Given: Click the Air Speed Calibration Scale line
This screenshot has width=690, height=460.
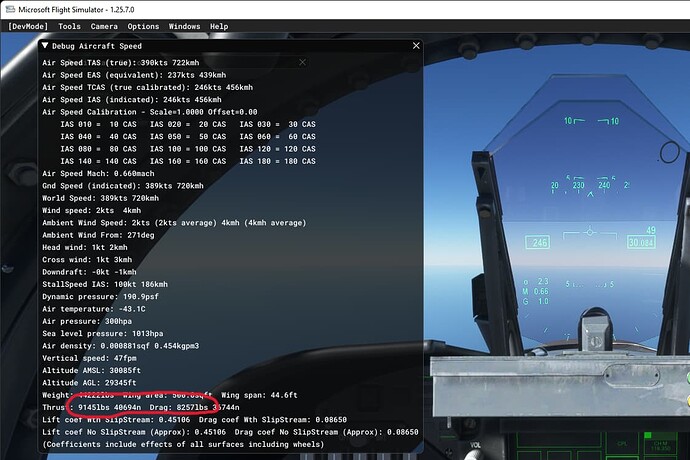Looking at the screenshot, I should coord(150,112).
